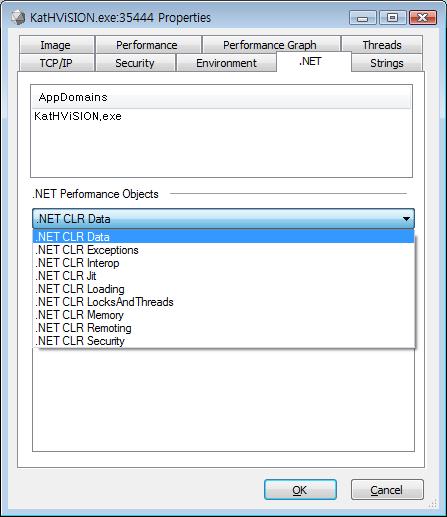Select .NET CLR Jit option
The height and width of the screenshot is (517, 447).
(x=223, y=276)
